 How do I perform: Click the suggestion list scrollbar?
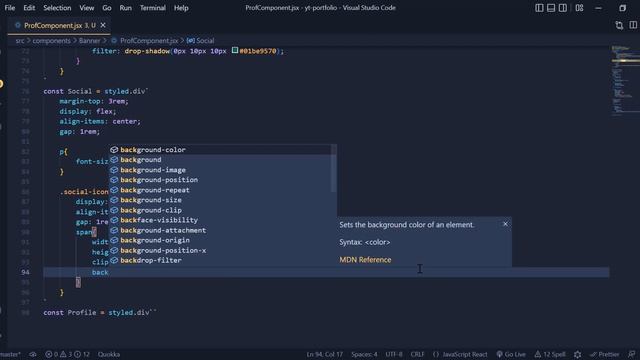pos(334,168)
